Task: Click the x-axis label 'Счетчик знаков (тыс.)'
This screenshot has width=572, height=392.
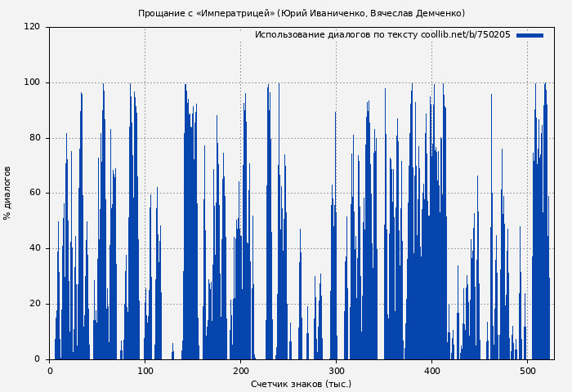Action: coord(302,384)
